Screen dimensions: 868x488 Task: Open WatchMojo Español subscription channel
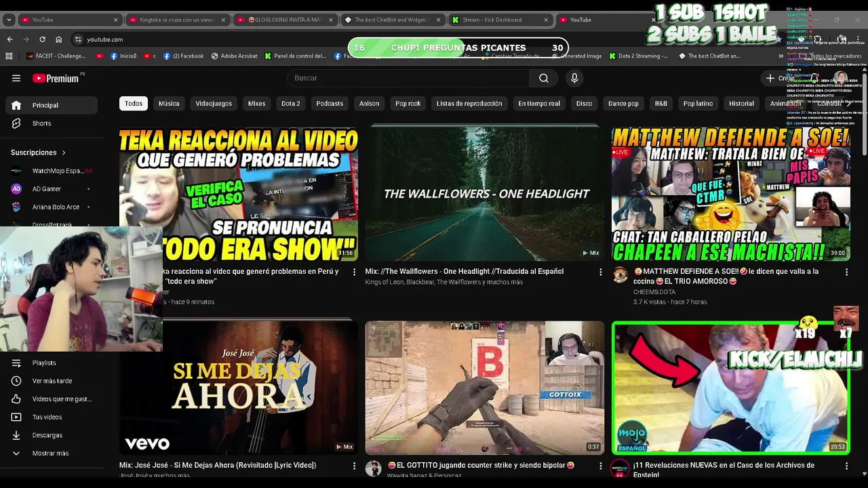point(52,171)
